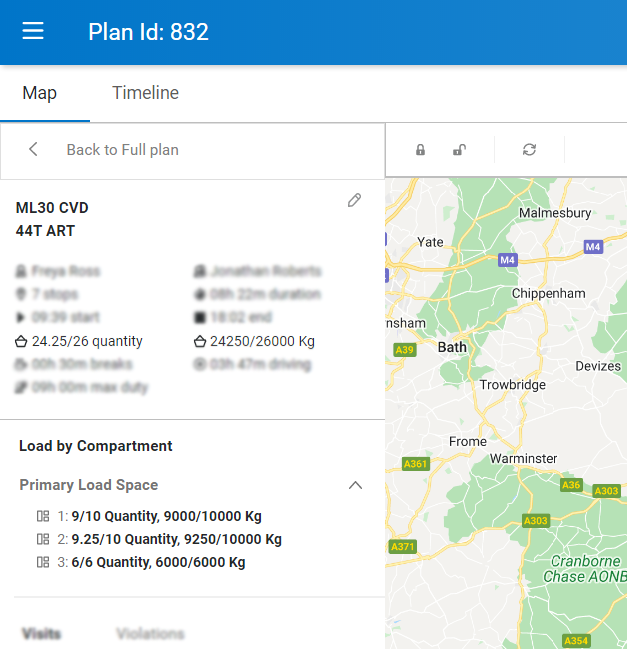Collapse the Primary Load Space section

coord(355,485)
